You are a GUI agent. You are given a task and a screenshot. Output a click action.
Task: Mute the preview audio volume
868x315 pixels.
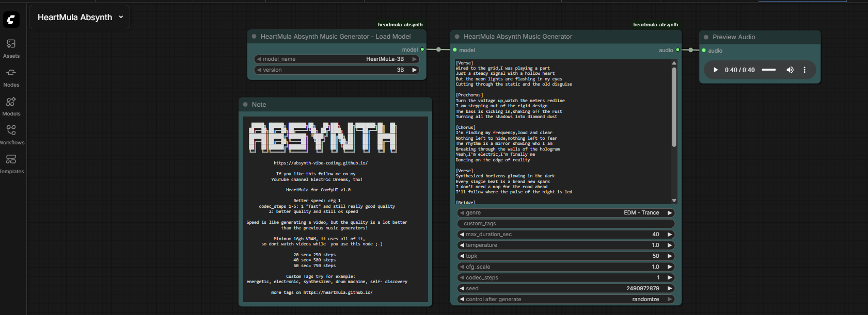click(x=790, y=70)
